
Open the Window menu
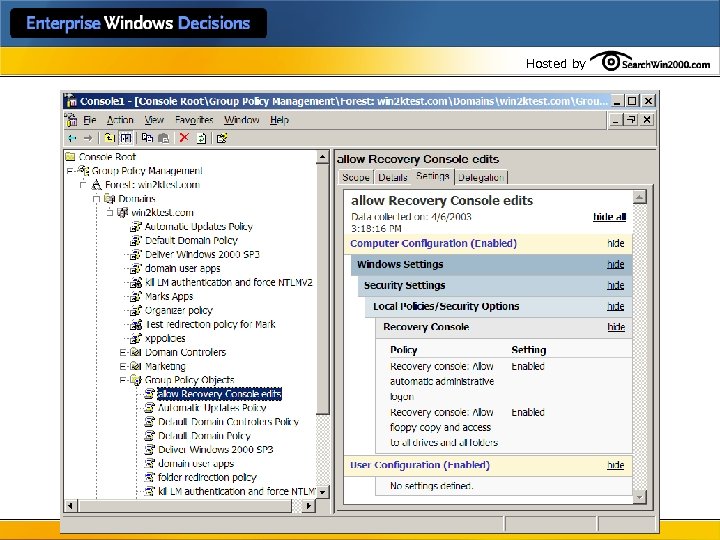pos(242,120)
